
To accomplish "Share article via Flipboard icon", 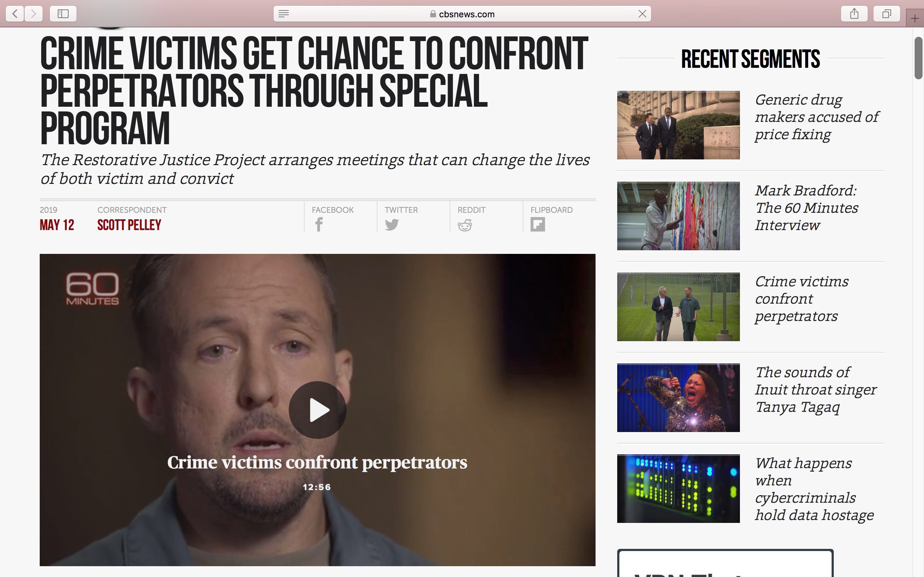I will pos(537,224).
